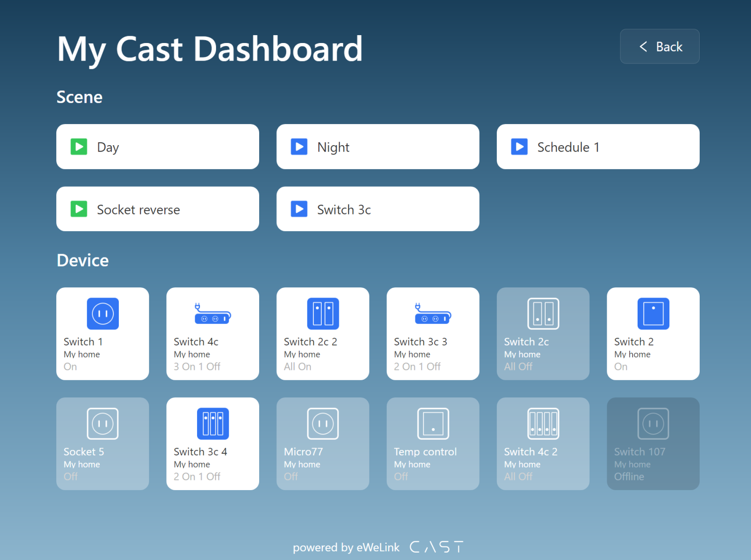This screenshot has height=560, width=751.
Task: Play the Switch 3c scene
Action: (x=377, y=209)
